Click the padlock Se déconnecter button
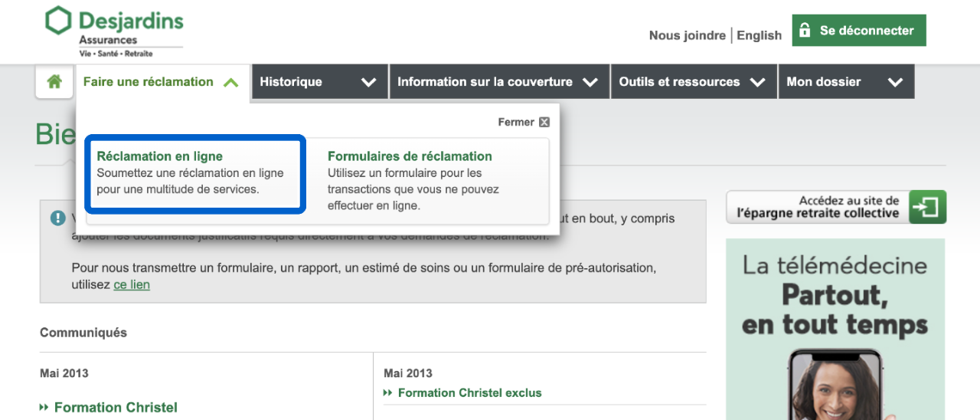This screenshot has height=420, width=980. pyautogui.click(x=858, y=31)
